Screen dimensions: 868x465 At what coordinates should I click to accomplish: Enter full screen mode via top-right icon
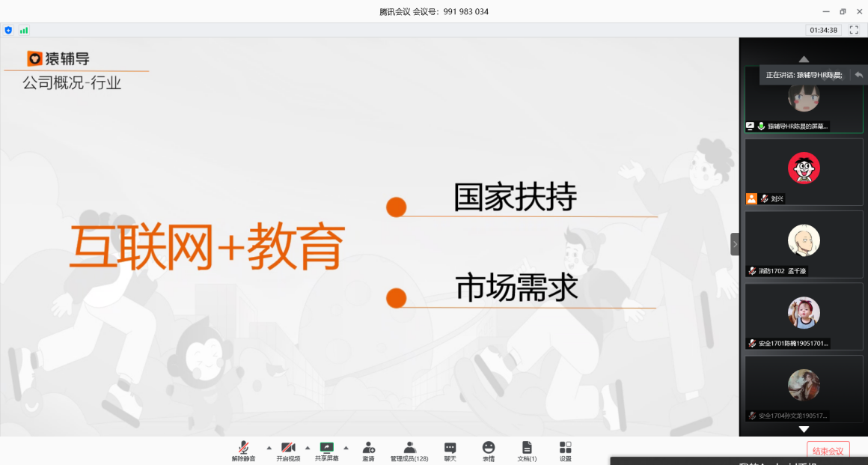(x=855, y=30)
